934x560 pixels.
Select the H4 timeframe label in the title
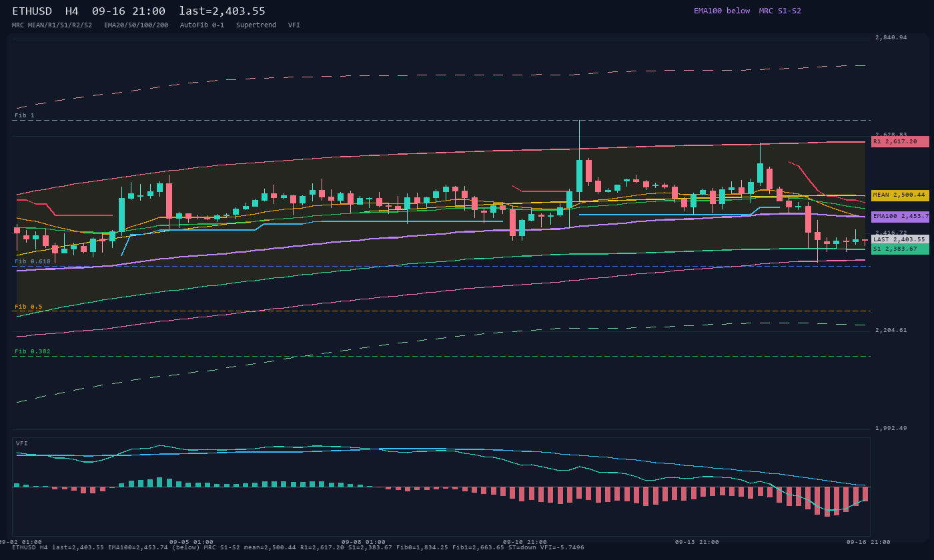click(x=72, y=11)
